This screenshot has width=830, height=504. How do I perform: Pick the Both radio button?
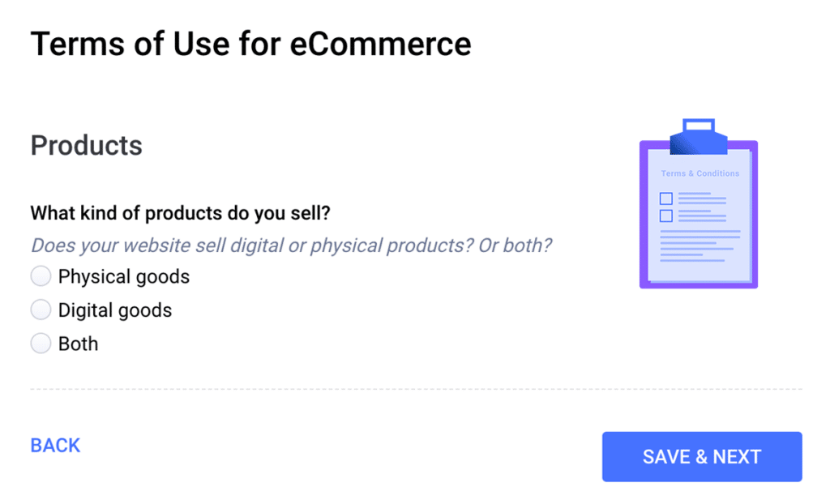pos(41,344)
